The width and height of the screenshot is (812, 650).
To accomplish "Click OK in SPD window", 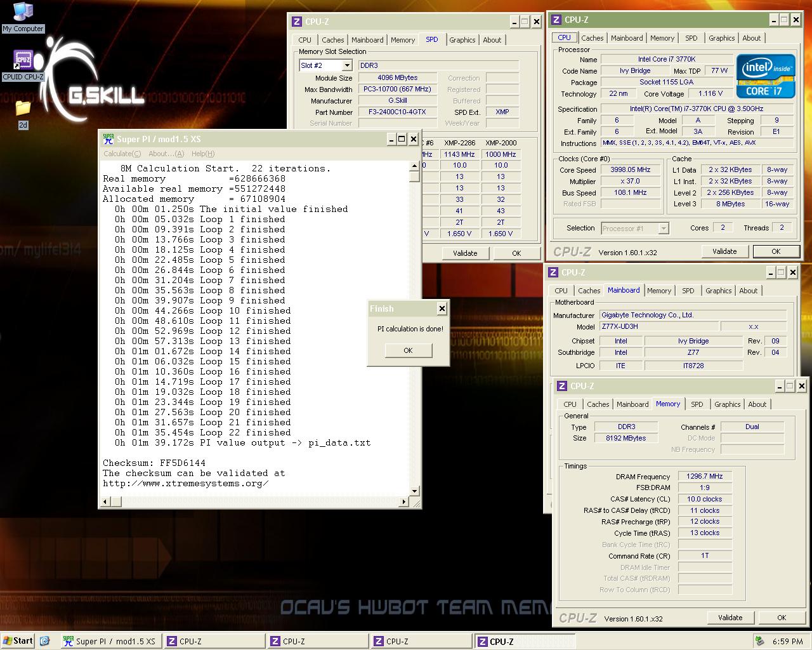I will pos(516,253).
